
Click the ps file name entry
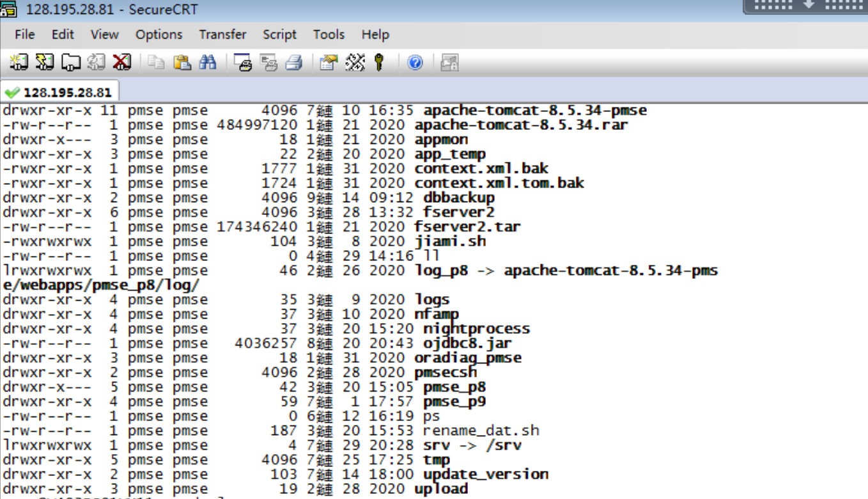431,416
